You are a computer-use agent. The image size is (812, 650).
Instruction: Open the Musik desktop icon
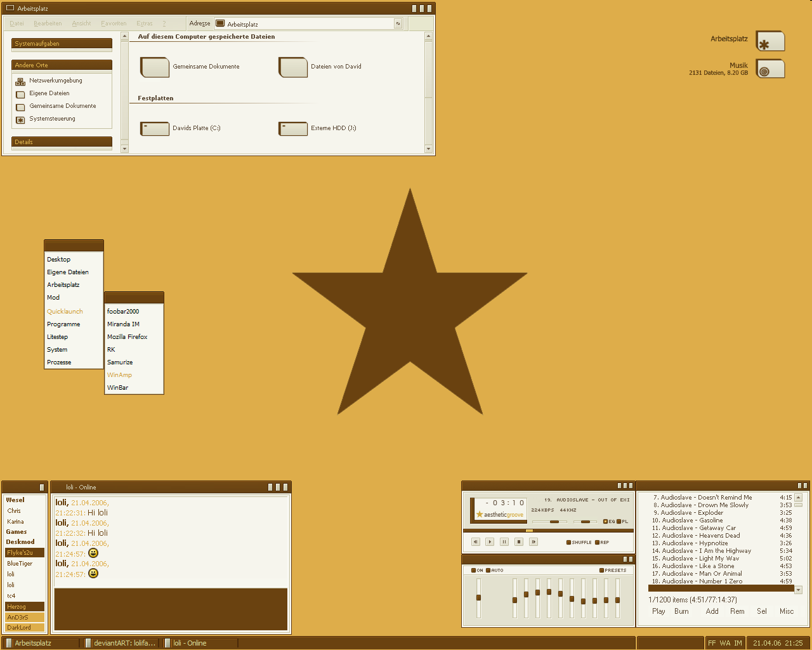point(770,69)
